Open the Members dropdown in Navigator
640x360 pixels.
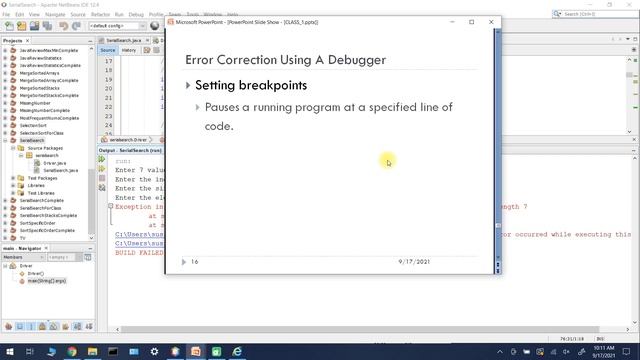click(x=23, y=257)
